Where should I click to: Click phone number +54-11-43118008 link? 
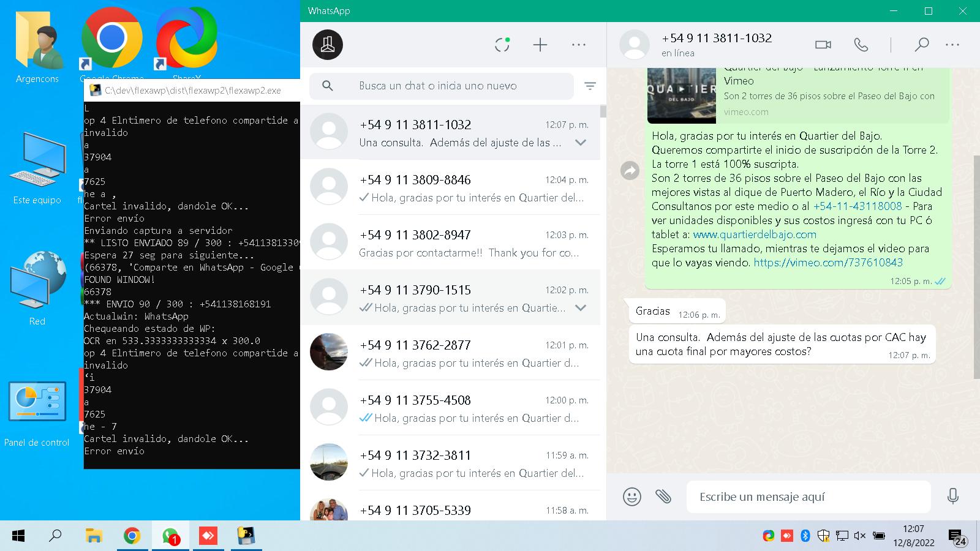click(858, 206)
